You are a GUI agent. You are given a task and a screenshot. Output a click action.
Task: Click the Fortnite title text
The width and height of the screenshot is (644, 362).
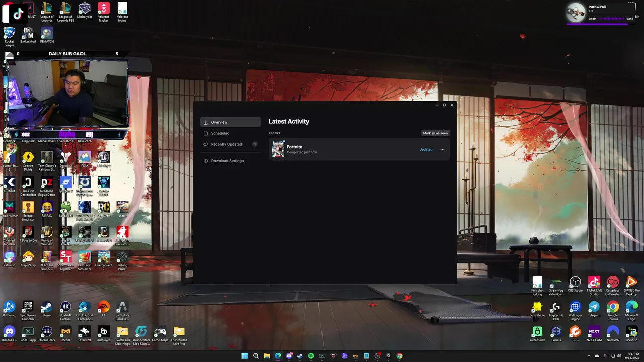(295, 147)
